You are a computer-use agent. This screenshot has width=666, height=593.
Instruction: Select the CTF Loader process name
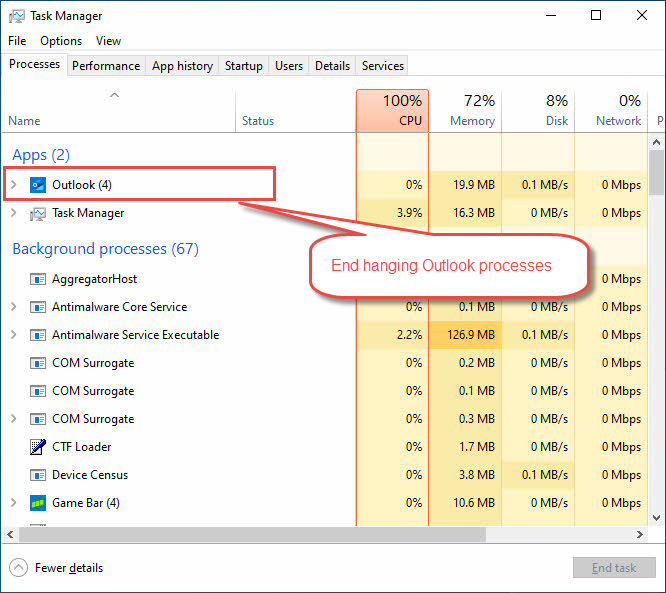click(82, 447)
